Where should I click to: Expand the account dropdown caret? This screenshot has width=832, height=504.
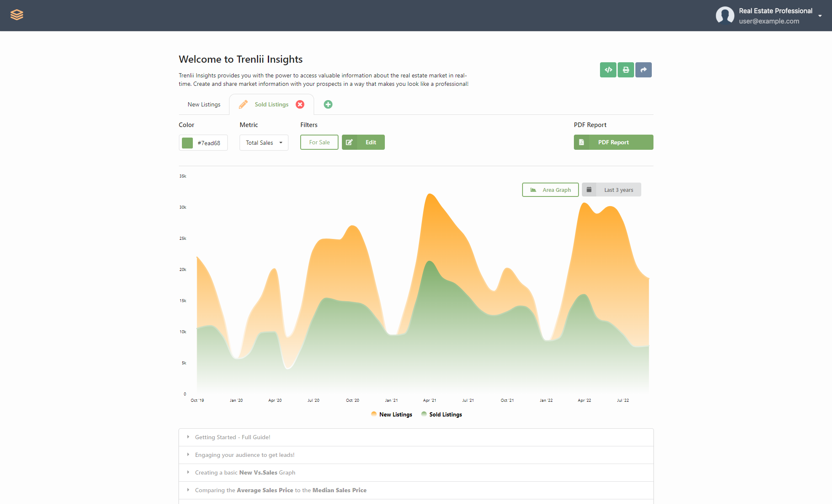tap(820, 16)
